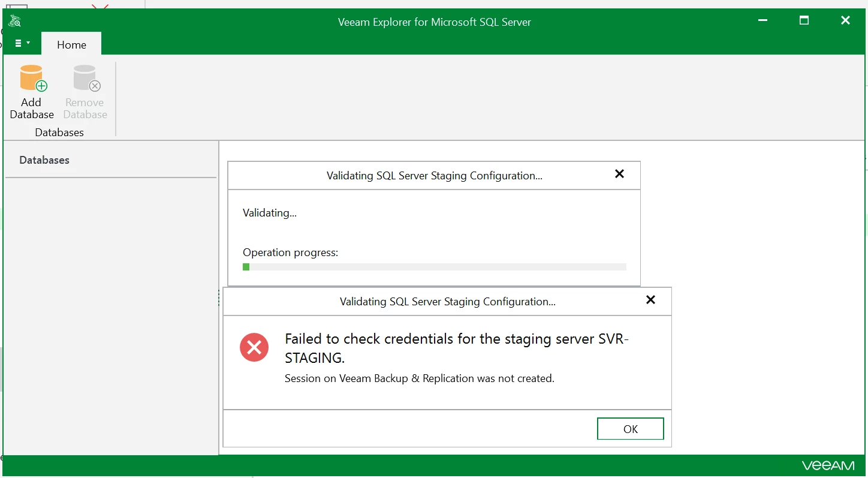Click the error dialog title text
This screenshot has width=868, height=478.
[x=448, y=302]
